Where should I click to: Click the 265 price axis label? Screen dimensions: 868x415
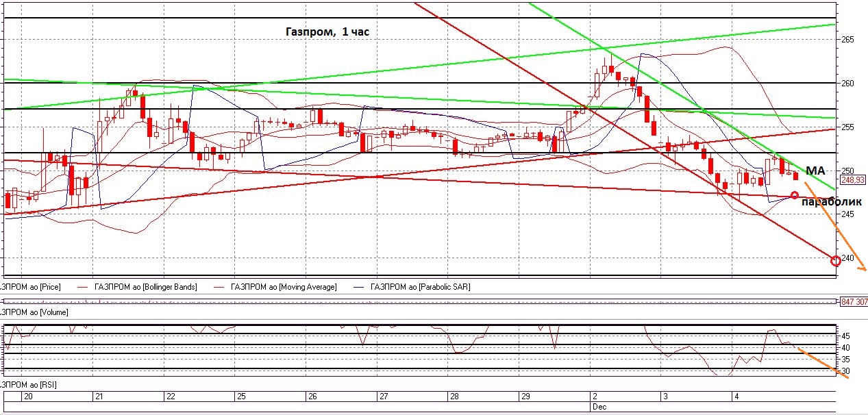[x=848, y=40]
